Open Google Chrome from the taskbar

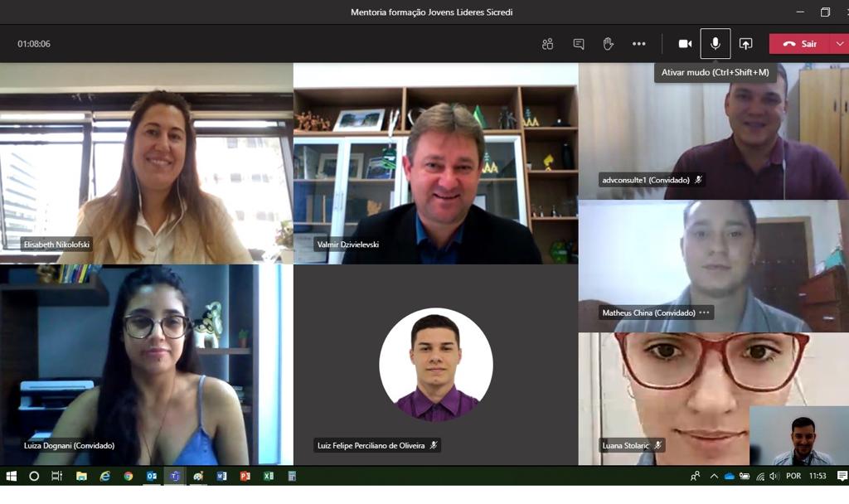point(129,476)
